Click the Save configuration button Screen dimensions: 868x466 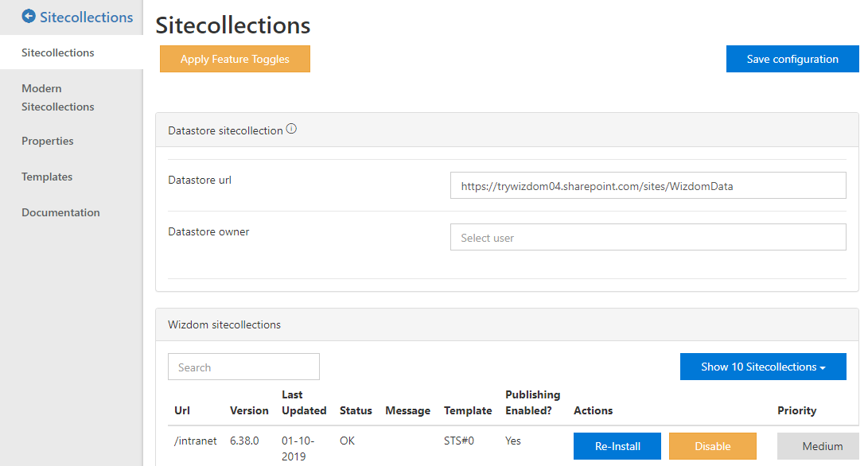(x=792, y=59)
